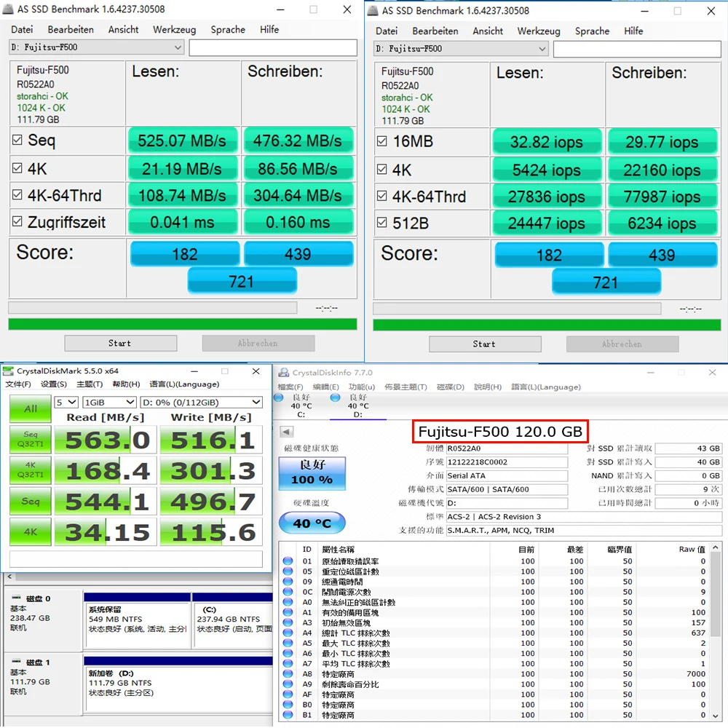
Task: Click status orb for attribute A4
Action: [288, 633]
